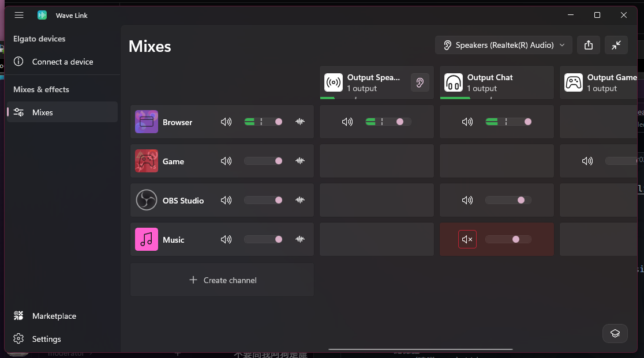Mute Browser in Output Speakers mix

[x=347, y=122]
